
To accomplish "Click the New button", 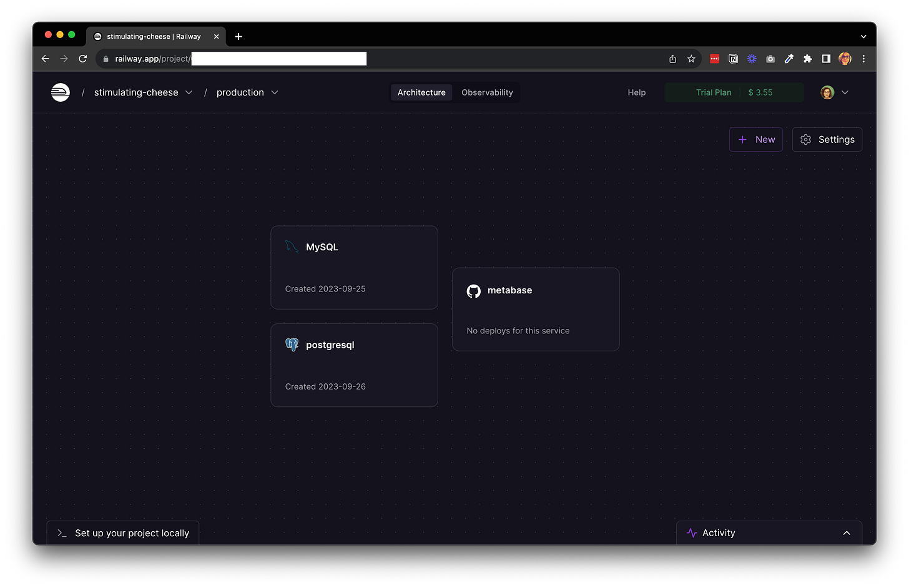I will coord(756,140).
